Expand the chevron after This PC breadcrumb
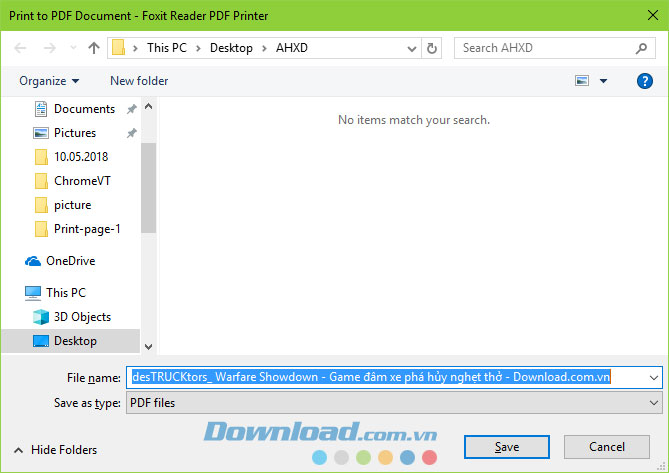This screenshot has height=473, width=669. 198,48
